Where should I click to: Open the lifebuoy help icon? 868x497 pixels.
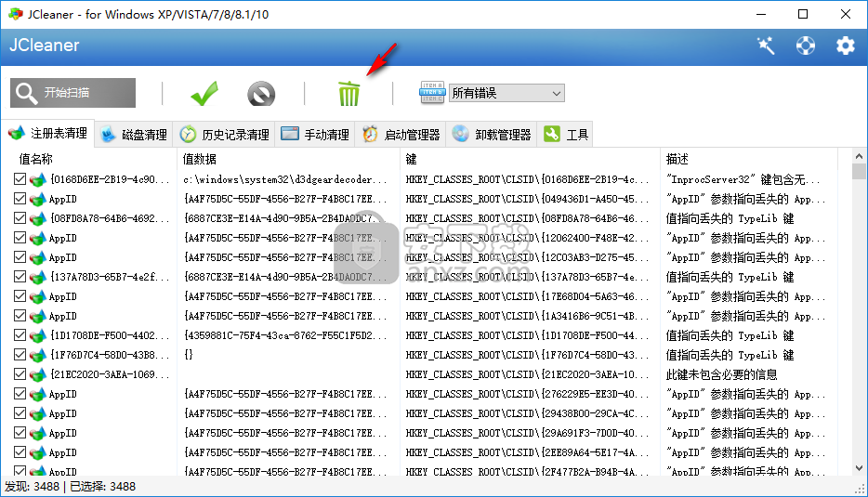click(x=806, y=46)
